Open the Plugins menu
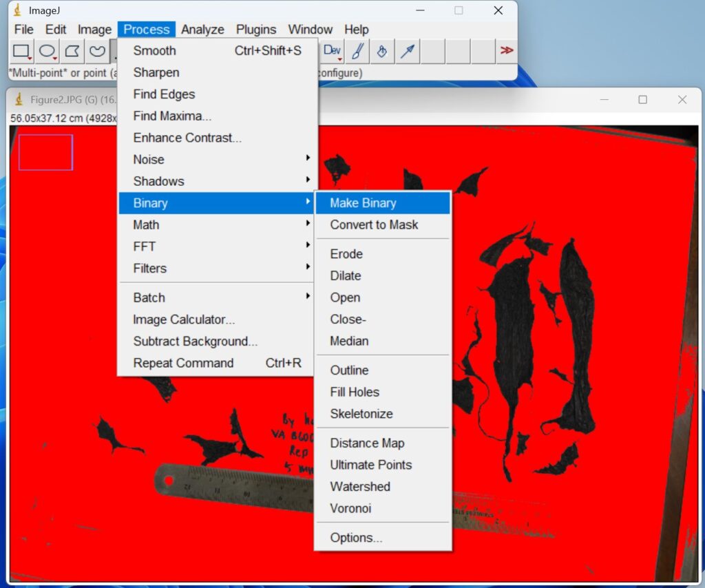The width and height of the screenshot is (705, 588). click(x=255, y=29)
